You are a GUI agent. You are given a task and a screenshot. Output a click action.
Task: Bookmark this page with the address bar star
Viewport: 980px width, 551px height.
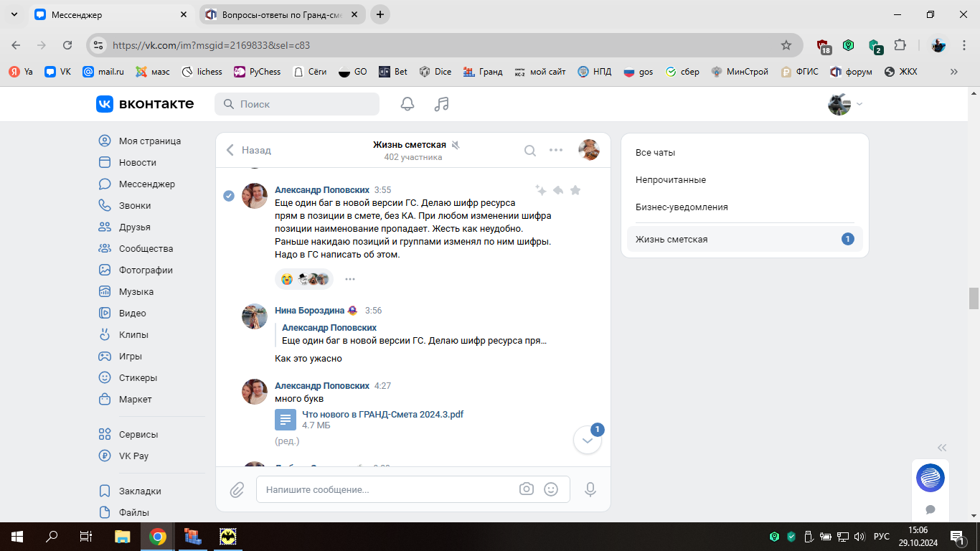pyautogui.click(x=786, y=45)
